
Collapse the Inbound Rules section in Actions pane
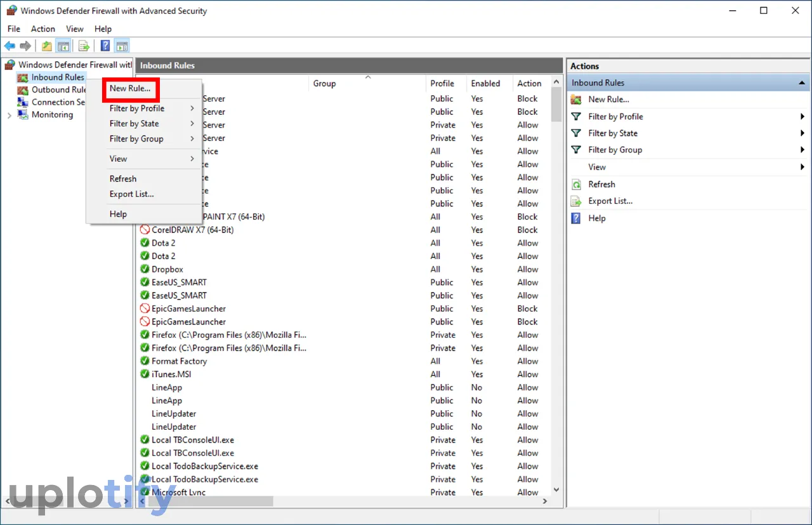[x=802, y=83]
